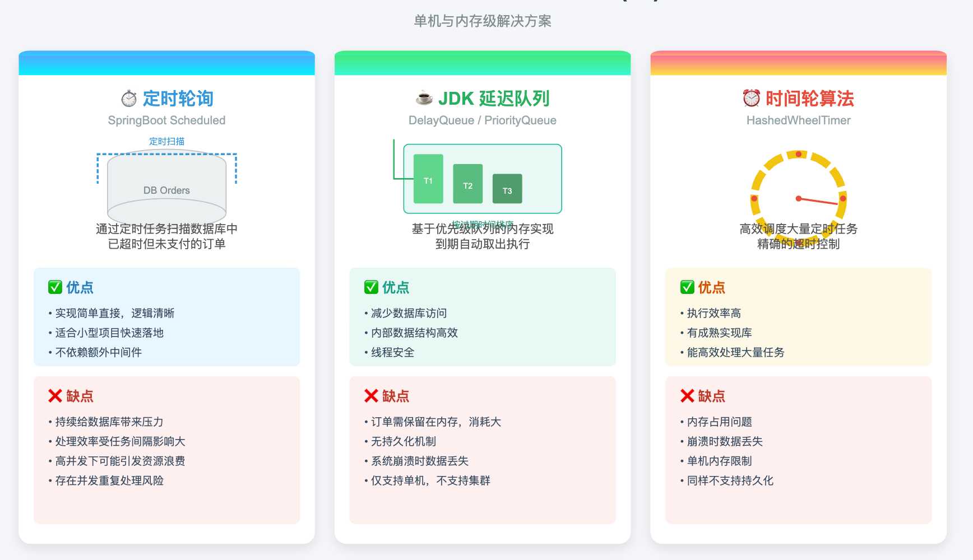
Task: Click green checkmark in 时间轮算法 优点
Action: tap(687, 287)
